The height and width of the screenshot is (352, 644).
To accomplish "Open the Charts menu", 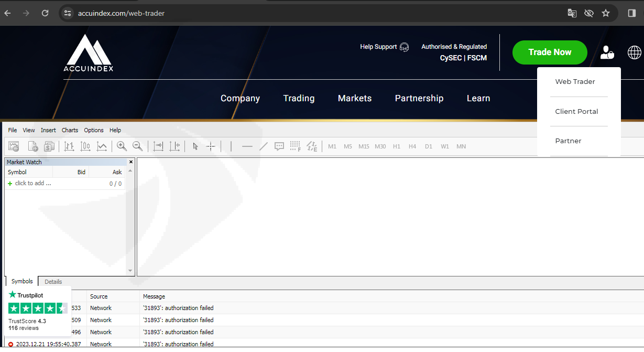I will [70, 130].
